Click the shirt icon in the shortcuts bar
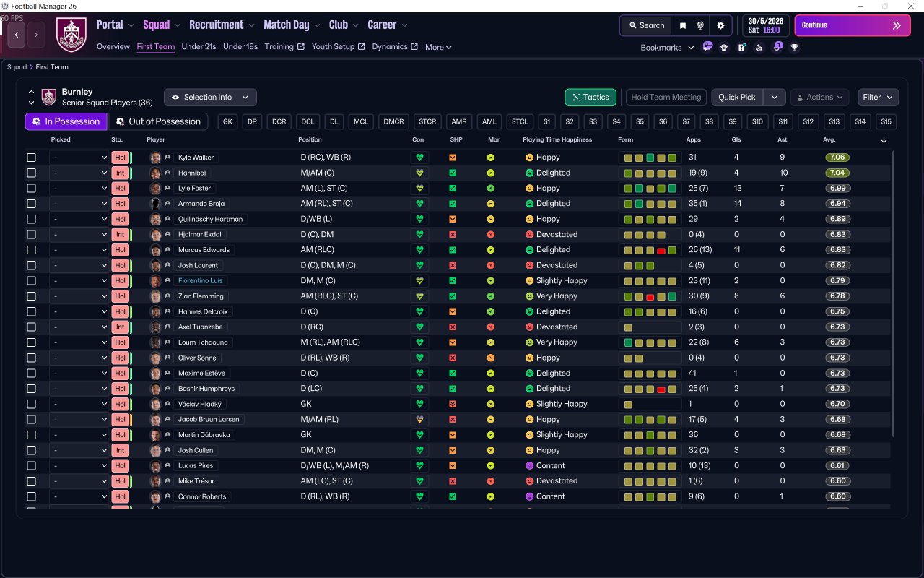The width and height of the screenshot is (924, 578). (x=724, y=48)
